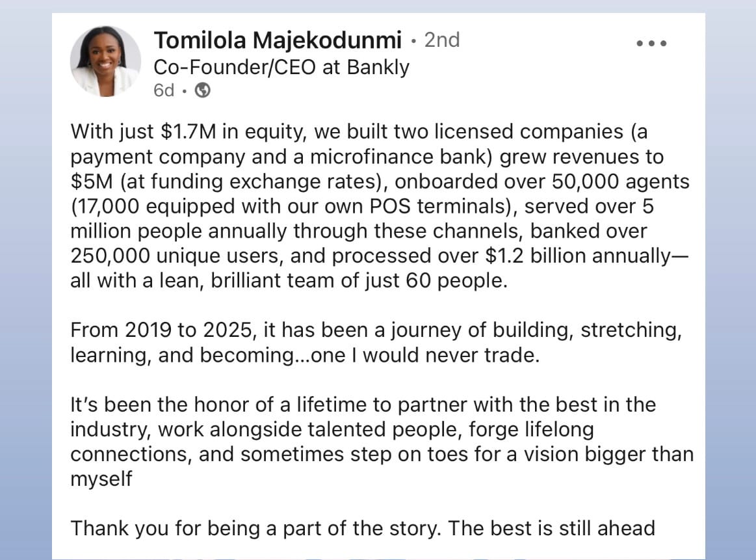Image resolution: width=756 pixels, height=560 pixels.
Task: Click "The best is still ahead" sentence
Action: click(x=552, y=529)
